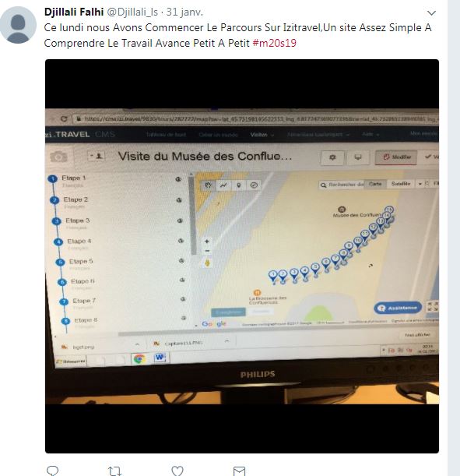Toggle the visibility icon beside Etape 5
This screenshot has width=460, height=476.
181,261
